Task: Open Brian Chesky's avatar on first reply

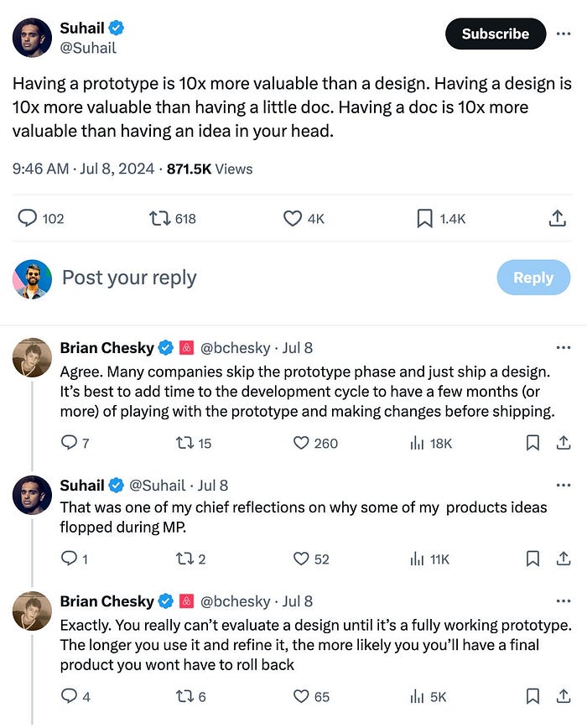Action: pyautogui.click(x=32, y=357)
